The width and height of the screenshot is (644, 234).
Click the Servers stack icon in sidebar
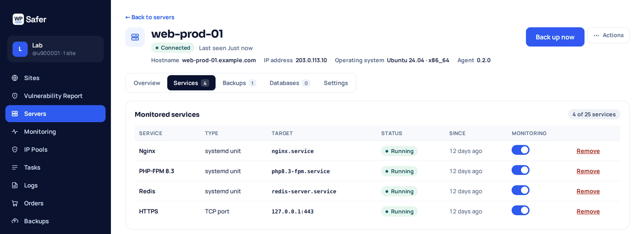[15, 114]
